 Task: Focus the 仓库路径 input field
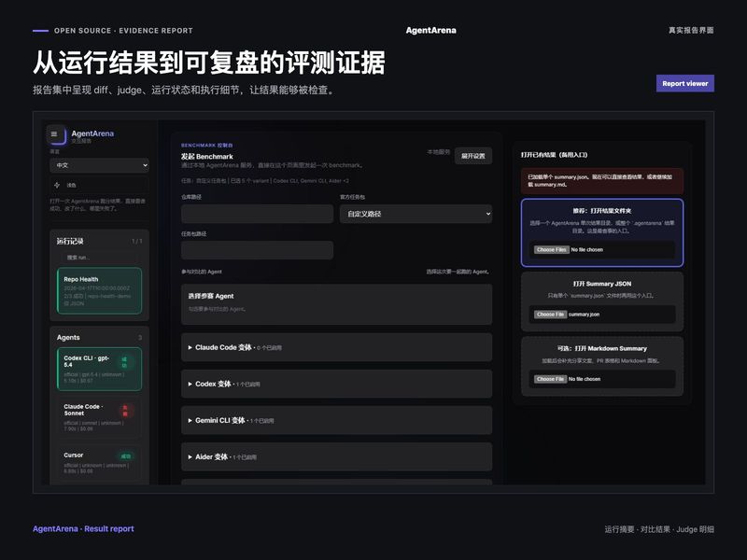(x=258, y=214)
